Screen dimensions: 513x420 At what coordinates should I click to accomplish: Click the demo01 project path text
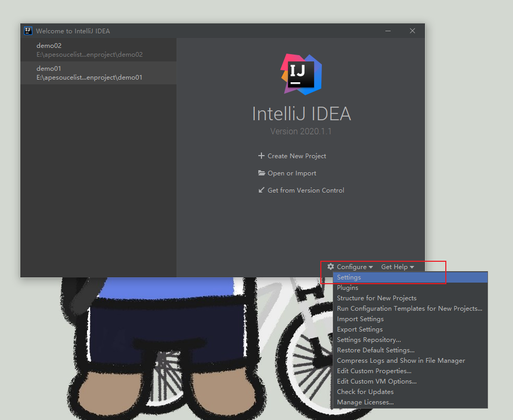[89, 78]
